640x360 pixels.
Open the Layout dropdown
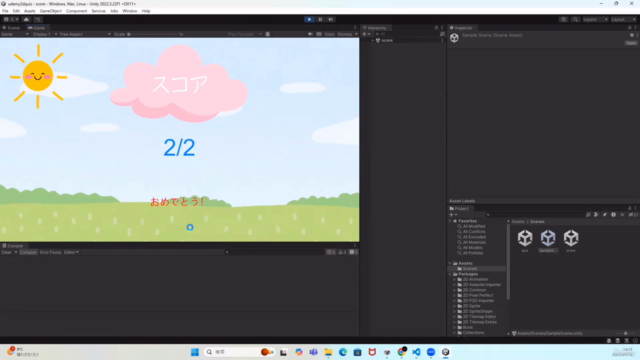(x=623, y=19)
